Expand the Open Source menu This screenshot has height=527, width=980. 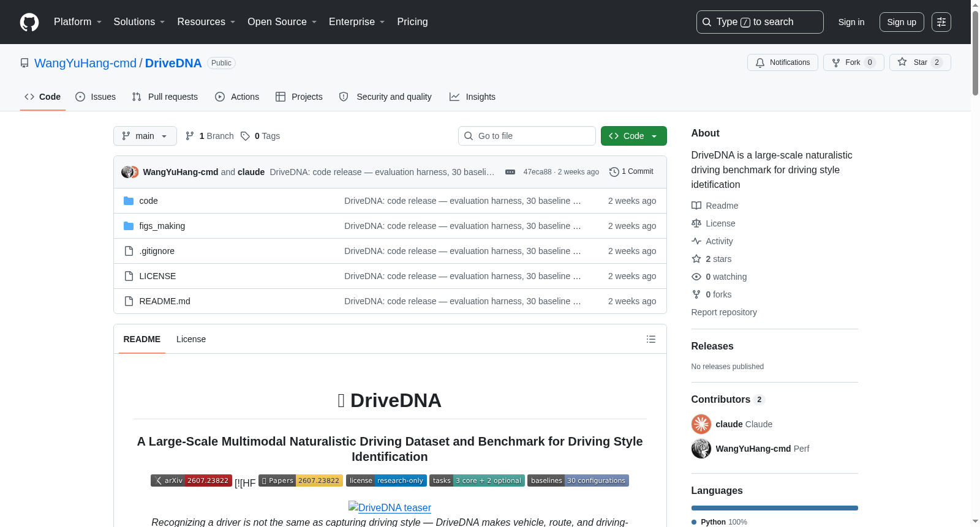282,22
